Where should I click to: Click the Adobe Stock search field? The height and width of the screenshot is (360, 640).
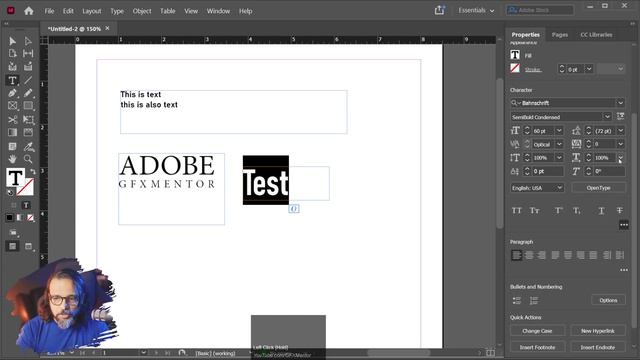(540, 10)
